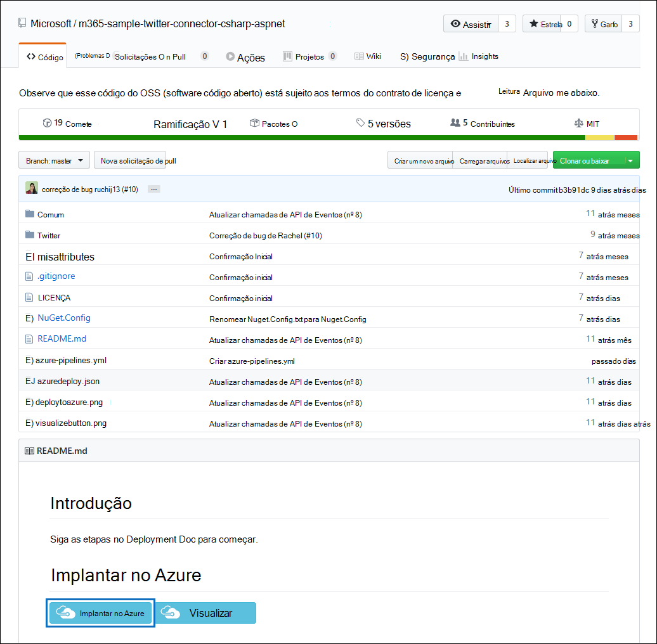Screen dimensions: 657x644
Task: View the Ramificação branches list
Action: click(x=190, y=124)
